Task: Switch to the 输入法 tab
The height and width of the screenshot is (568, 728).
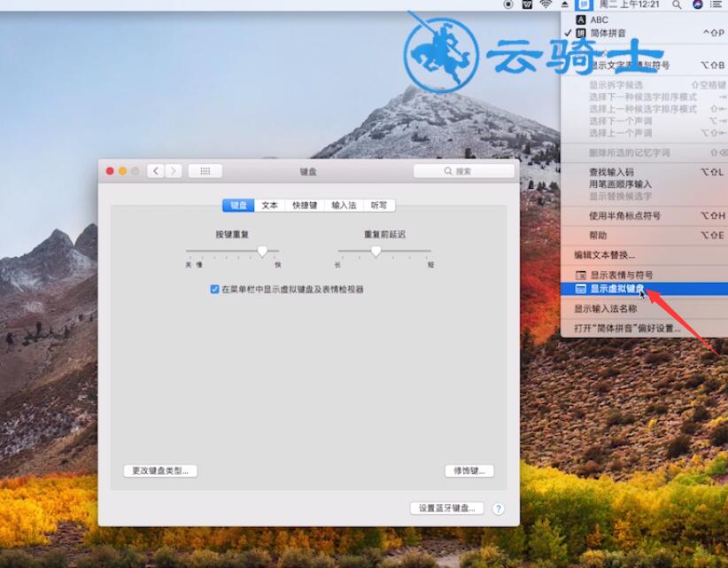Action: point(344,206)
